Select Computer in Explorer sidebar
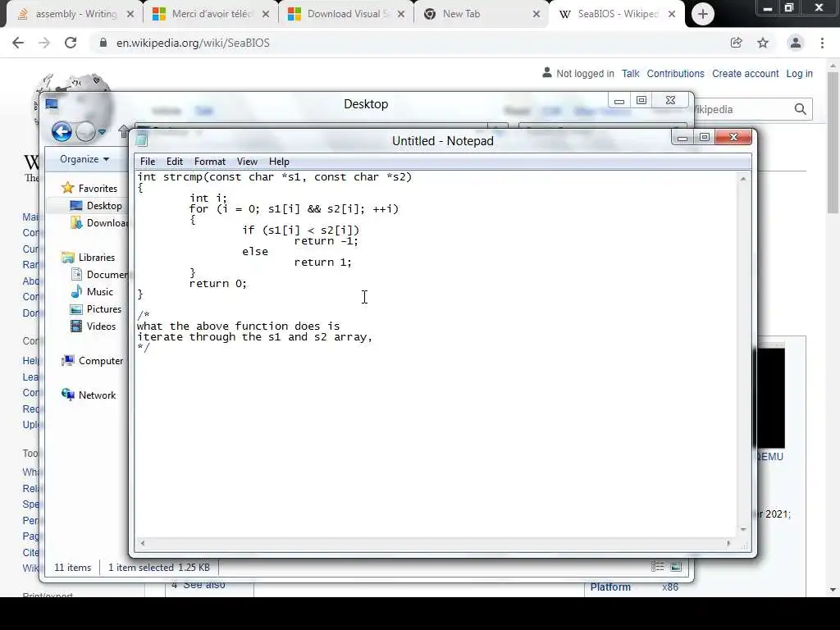Image resolution: width=840 pixels, height=630 pixels. tap(101, 361)
